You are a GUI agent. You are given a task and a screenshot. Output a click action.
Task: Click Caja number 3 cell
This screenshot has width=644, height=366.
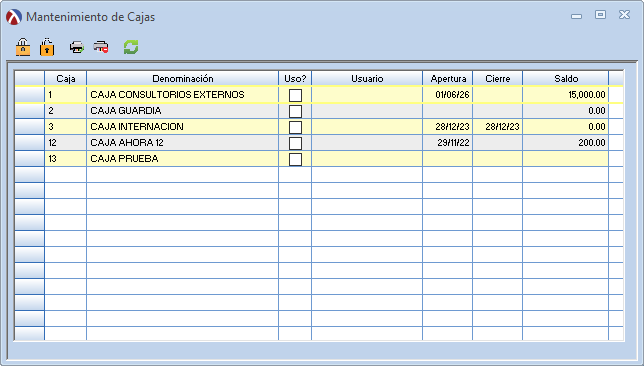66,127
